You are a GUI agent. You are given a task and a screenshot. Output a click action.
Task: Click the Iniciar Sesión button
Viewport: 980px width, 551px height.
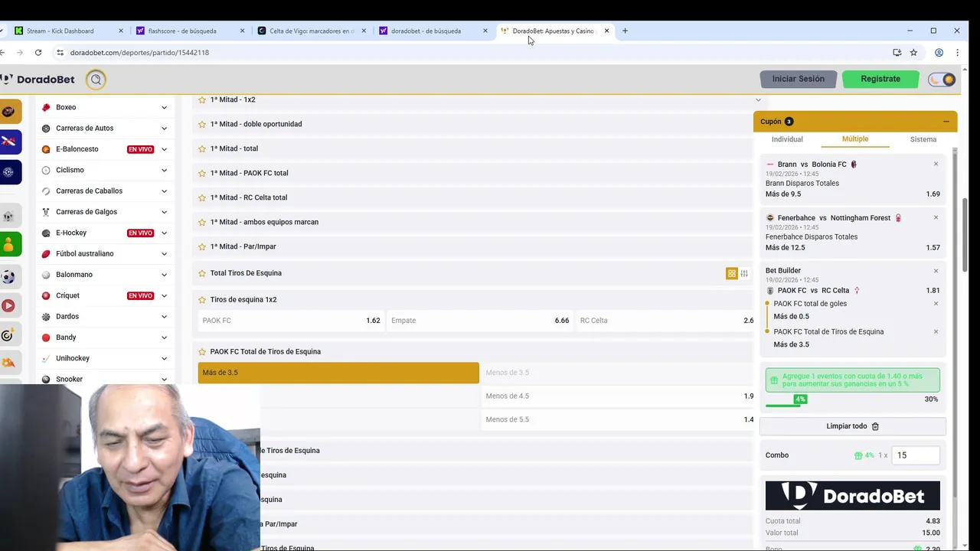tap(798, 79)
